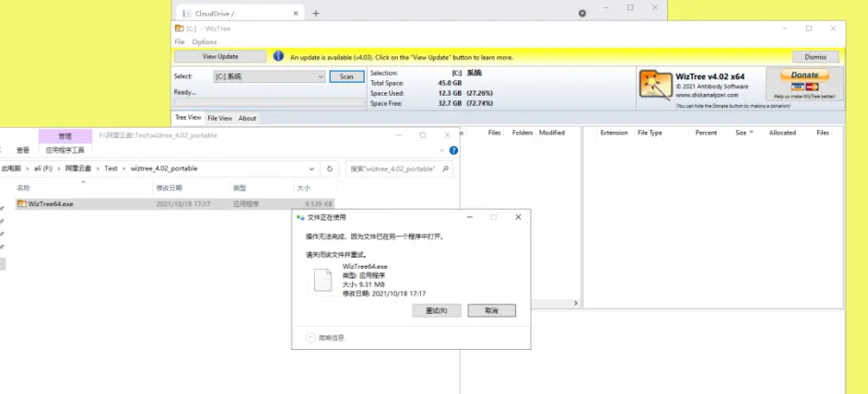Click the refresh icon beside address bar
Viewport: 868px width, 394px height.
(x=330, y=168)
